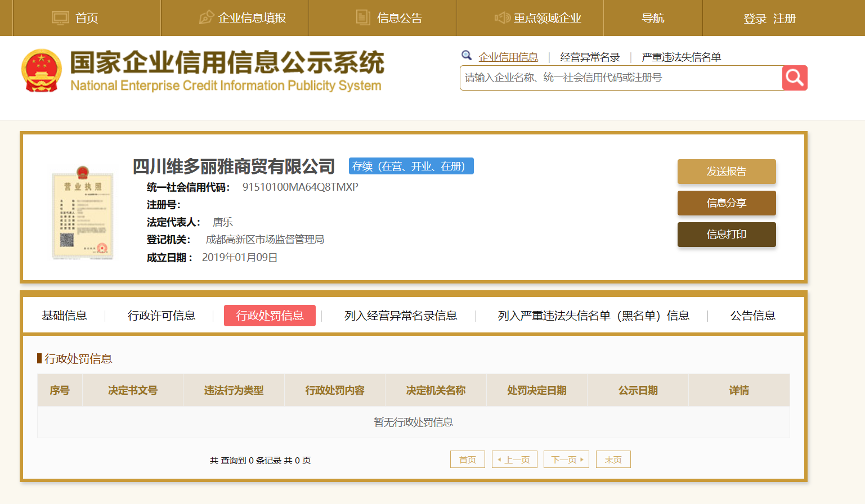This screenshot has width=865, height=504.
Task: Click the 首页 monitor icon in navigation
Action: [x=60, y=18]
